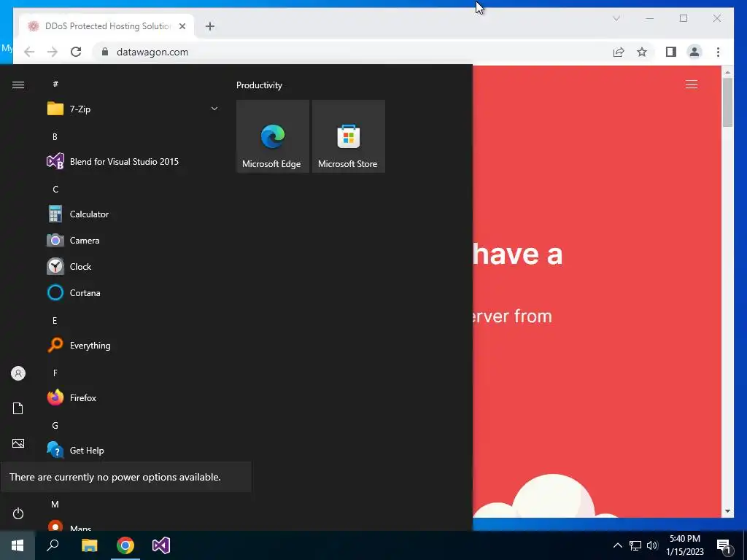The width and height of the screenshot is (747, 560).
Task: Open Get Help app
Action: pos(133,450)
